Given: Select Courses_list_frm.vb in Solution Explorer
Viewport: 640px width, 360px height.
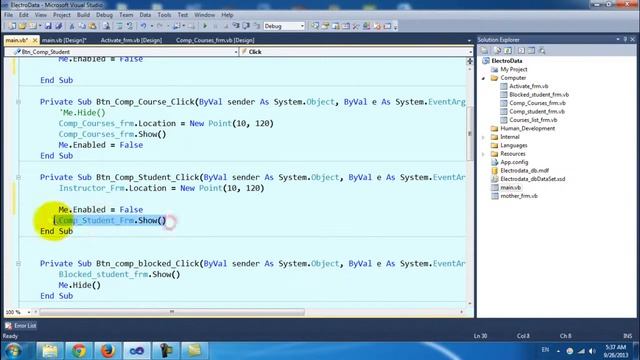Looking at the screenshot, I should (533, 120).
